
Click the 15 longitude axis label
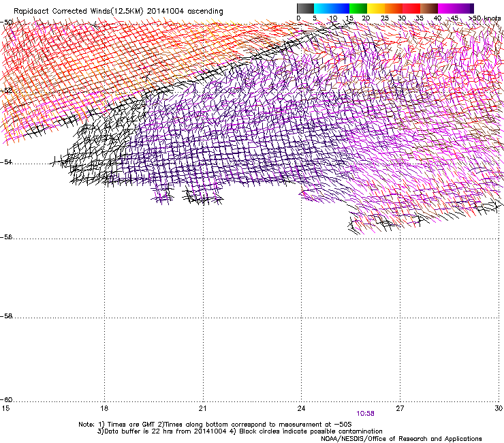tap(5, 408)
